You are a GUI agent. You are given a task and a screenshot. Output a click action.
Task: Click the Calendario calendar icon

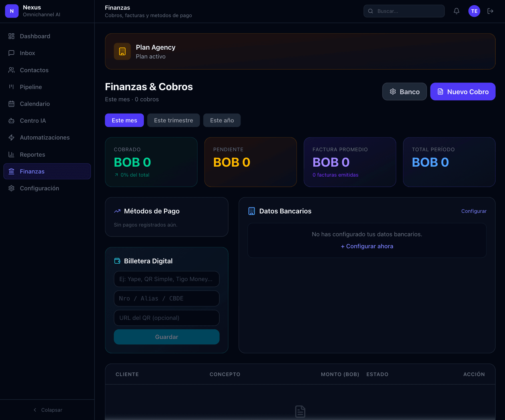pos(11,104)
